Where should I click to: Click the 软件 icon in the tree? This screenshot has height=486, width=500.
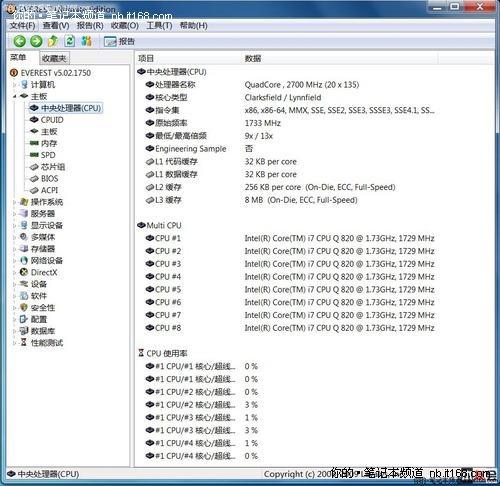point(24,295)
